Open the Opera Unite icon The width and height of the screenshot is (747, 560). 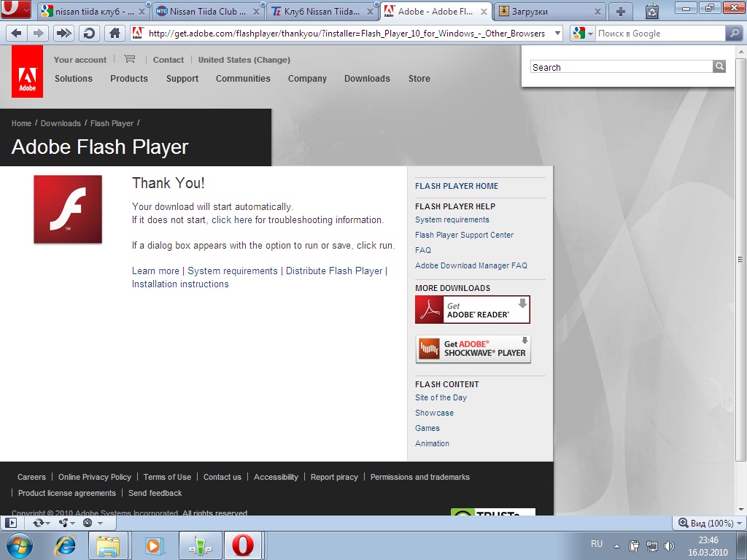(x=63, y=523)
